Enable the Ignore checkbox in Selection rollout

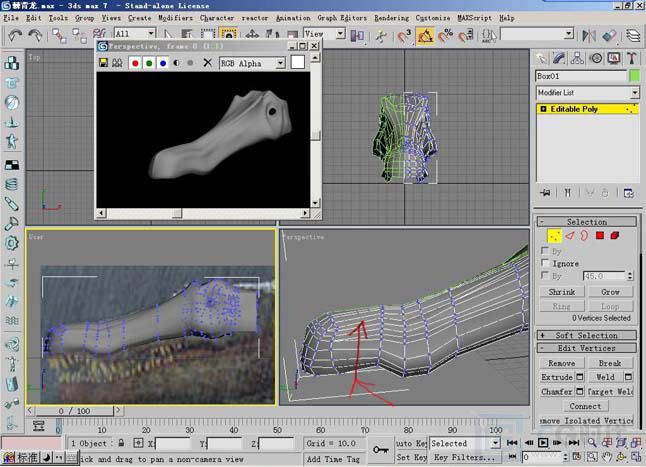pyautogui.click(x=545, y=263)
